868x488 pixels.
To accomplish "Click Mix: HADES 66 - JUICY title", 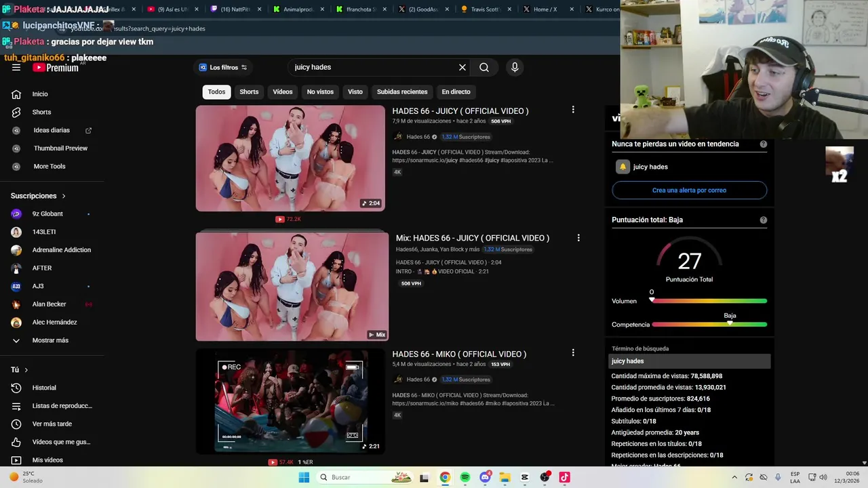I will click(473, 238).
